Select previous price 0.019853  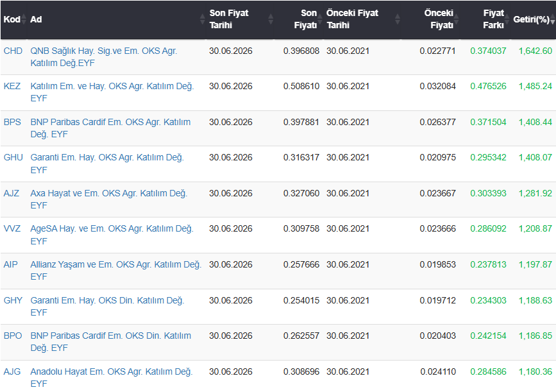pos(437,264)
